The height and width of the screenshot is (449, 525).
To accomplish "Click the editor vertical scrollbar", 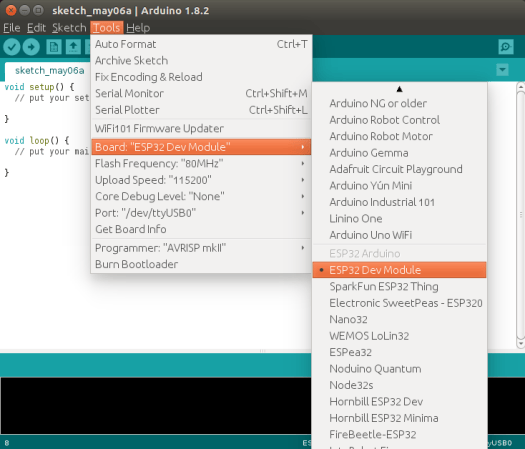I will click(521, 214).
